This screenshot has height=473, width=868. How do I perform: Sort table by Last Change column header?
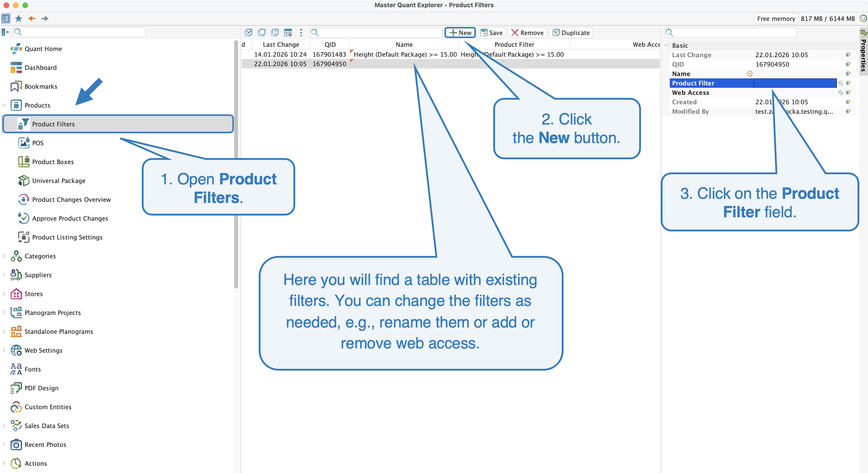click(x=281, y=45)
